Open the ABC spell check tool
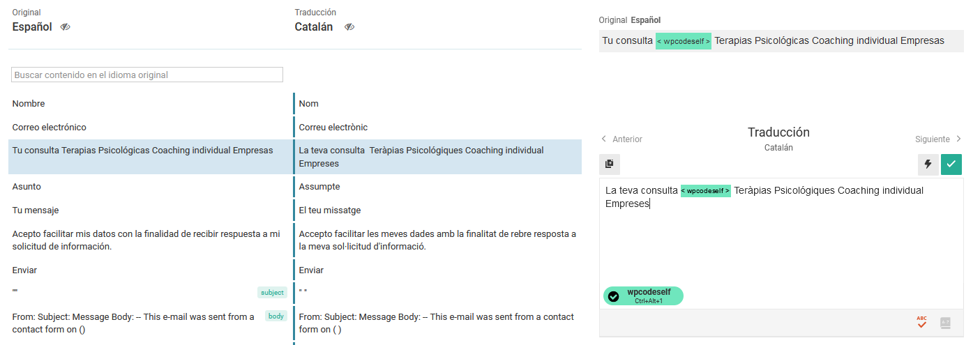Screen dimensions: 980x345 coord(922,323)
